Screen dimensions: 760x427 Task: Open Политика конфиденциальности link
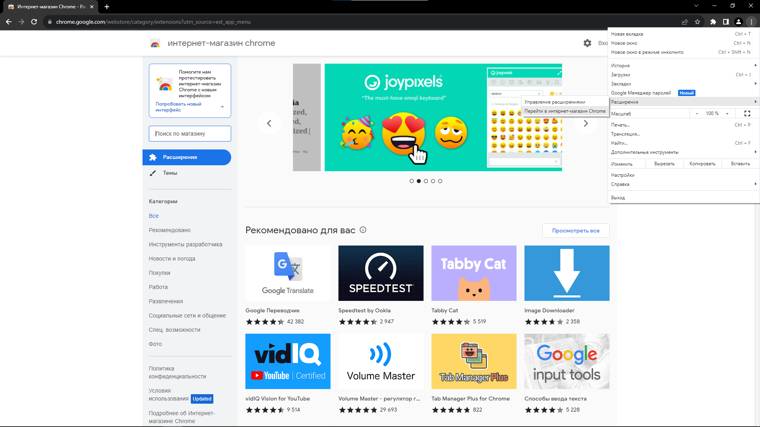tap(177, 372)
